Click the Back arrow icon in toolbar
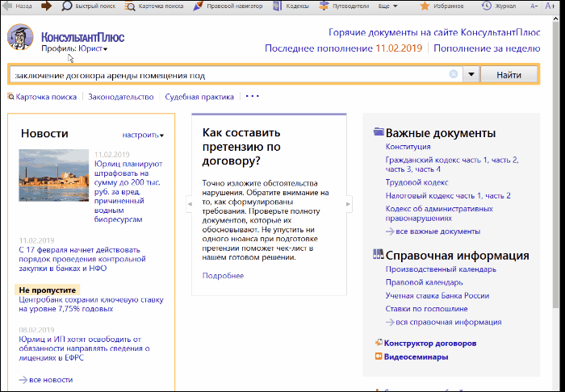The image size is (565, 392). tap(7, 6)
